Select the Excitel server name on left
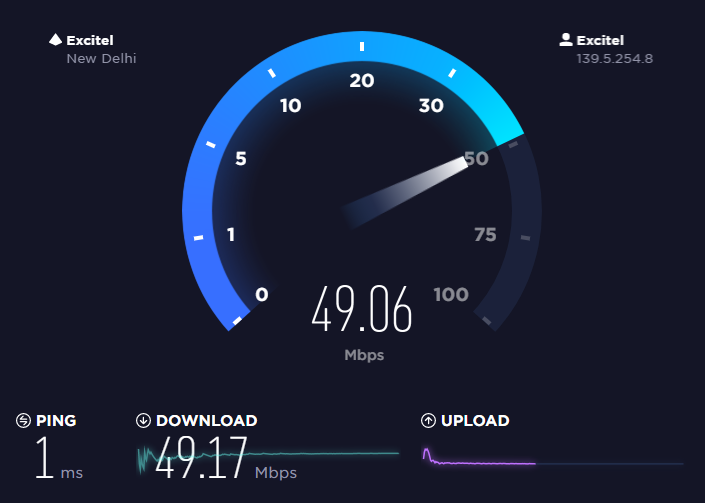Screen dimensions: 705x503 click(90, 40)
